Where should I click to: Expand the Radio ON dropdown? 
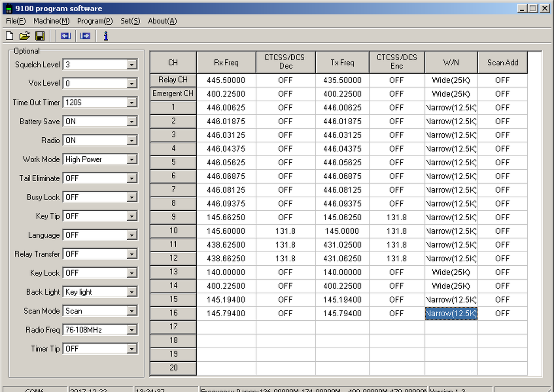coord(132,141)
